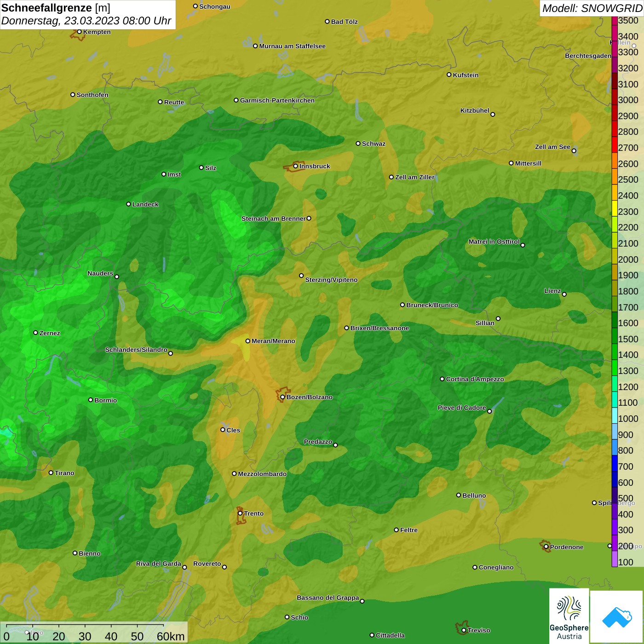
Task: Click the Pieve di Cadore label
Action: click(462, 408)
